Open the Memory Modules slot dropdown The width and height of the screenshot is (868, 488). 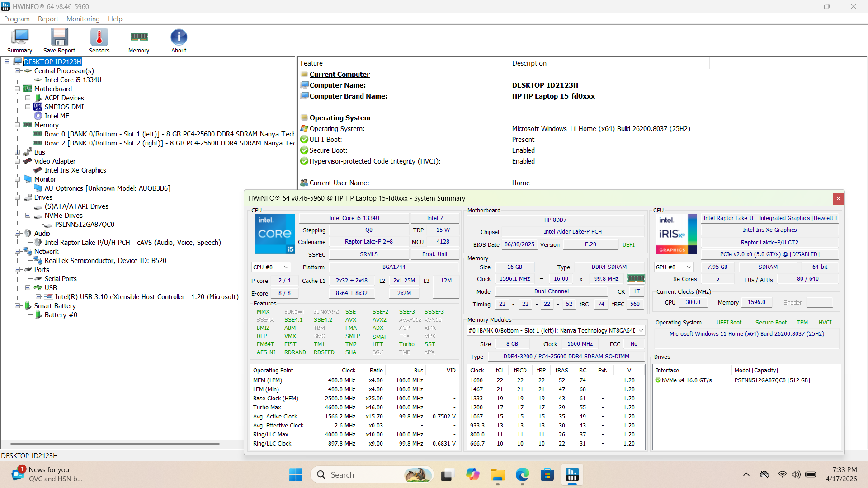click(556, 330)
